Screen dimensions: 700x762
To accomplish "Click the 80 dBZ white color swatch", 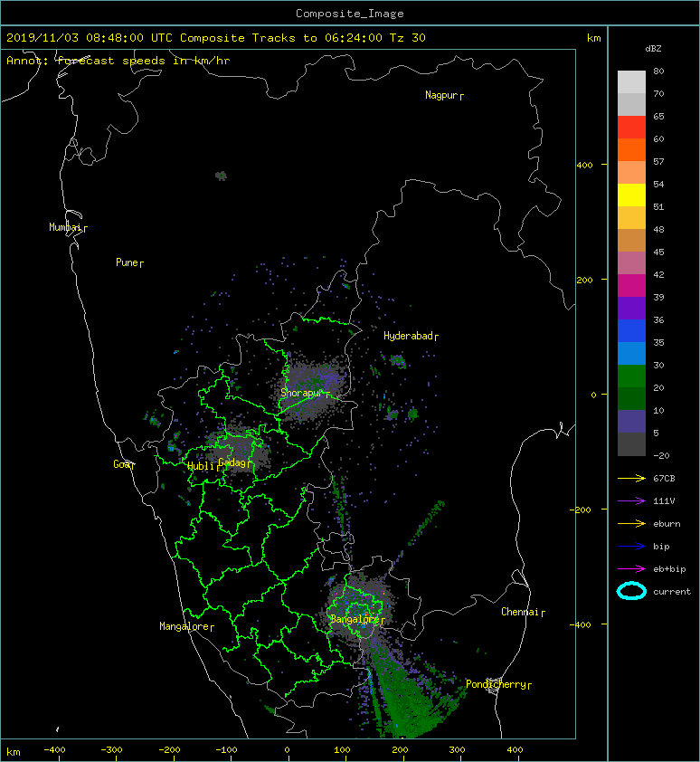I will coord(631,81).
